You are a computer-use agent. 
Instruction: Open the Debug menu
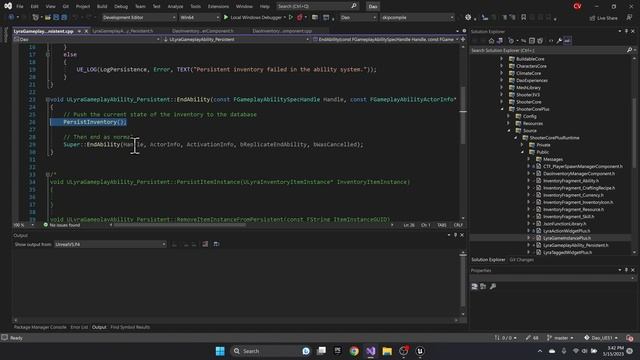pyautogui.click(x=121, y=6)
